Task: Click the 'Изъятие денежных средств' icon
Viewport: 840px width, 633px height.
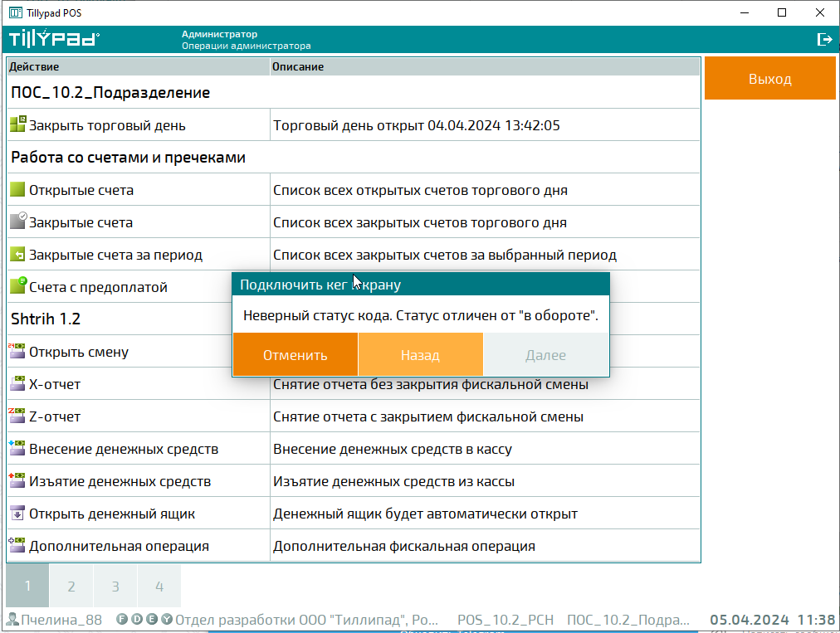Action: tap(17, 480)
